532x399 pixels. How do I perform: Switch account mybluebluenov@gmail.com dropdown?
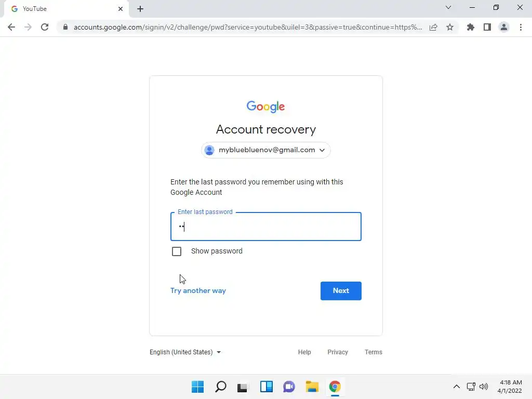(x=266, y=150)
